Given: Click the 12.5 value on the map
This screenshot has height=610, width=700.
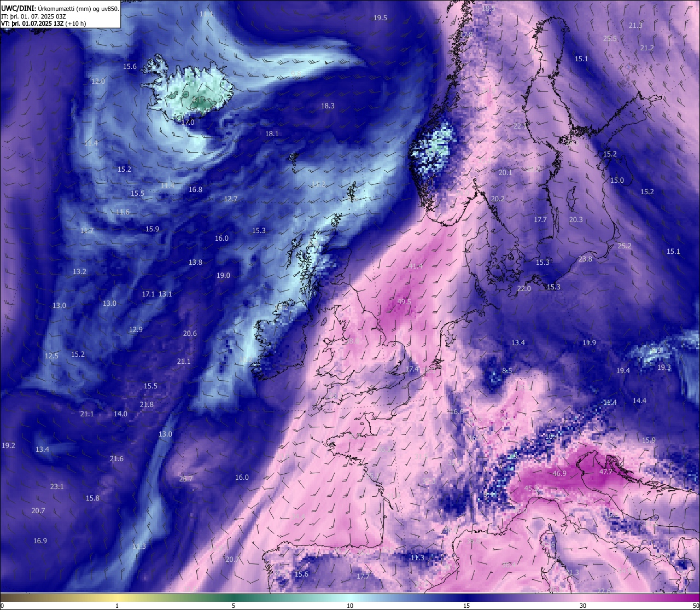Looking at the screenshot, I should (x=51, y=356).
